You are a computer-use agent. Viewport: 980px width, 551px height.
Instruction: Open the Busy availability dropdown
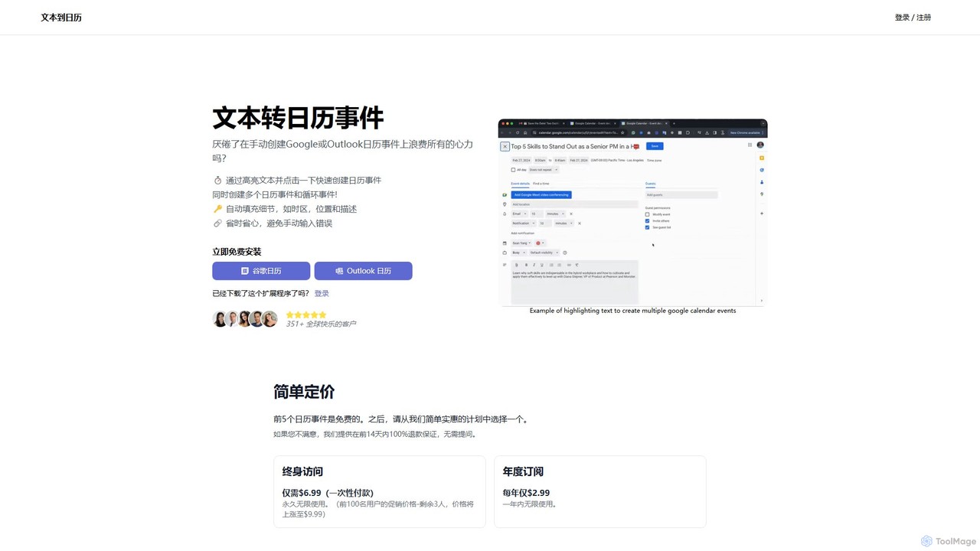(519, 253)
